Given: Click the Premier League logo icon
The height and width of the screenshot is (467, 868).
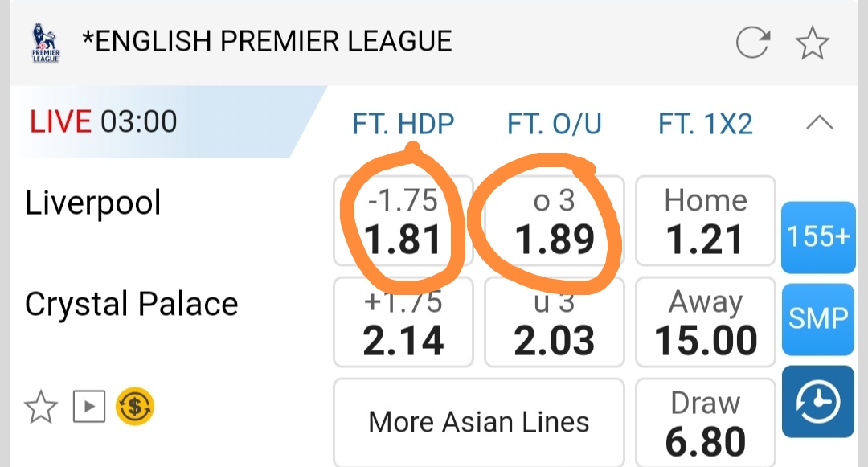Looking at the screenshot, I should 47,43.
